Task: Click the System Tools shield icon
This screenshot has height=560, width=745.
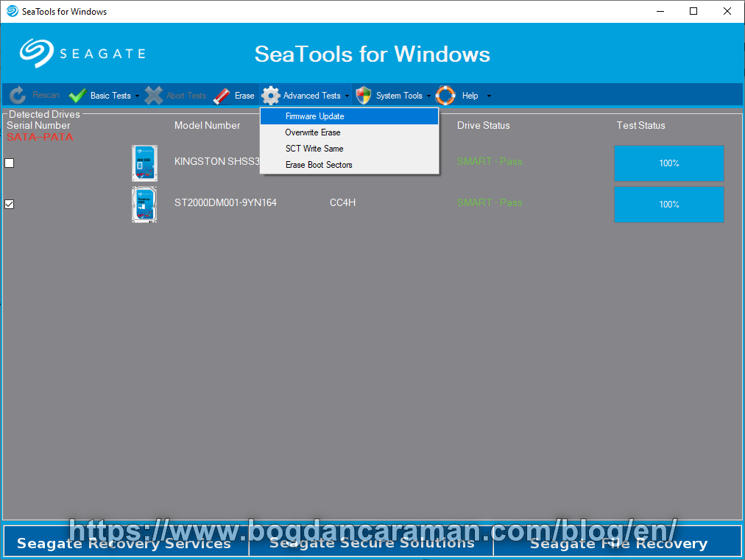Action: click(364, 96)
